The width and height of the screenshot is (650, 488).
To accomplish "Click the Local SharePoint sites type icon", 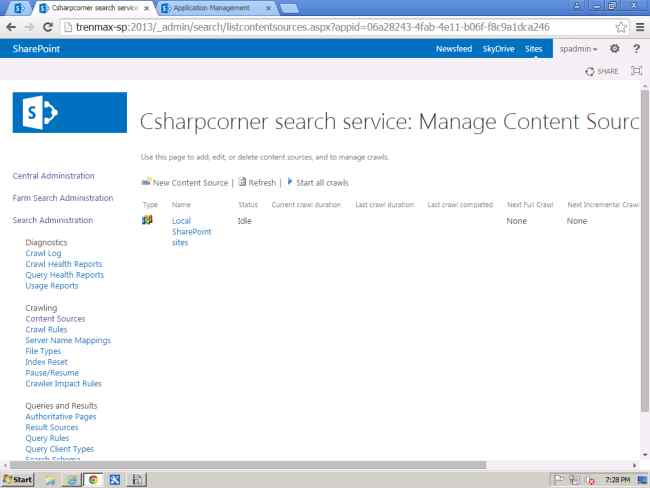I will [x=147, y=220].
